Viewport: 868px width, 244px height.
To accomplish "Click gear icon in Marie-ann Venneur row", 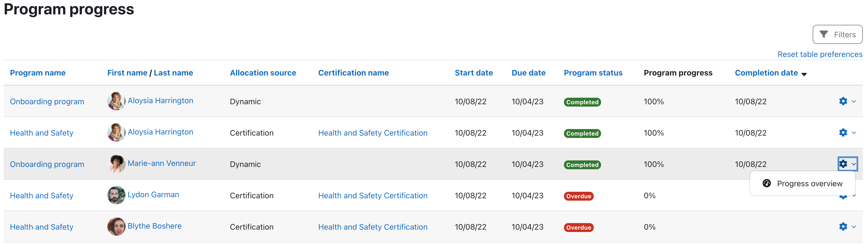I will (x=843, y=164).
